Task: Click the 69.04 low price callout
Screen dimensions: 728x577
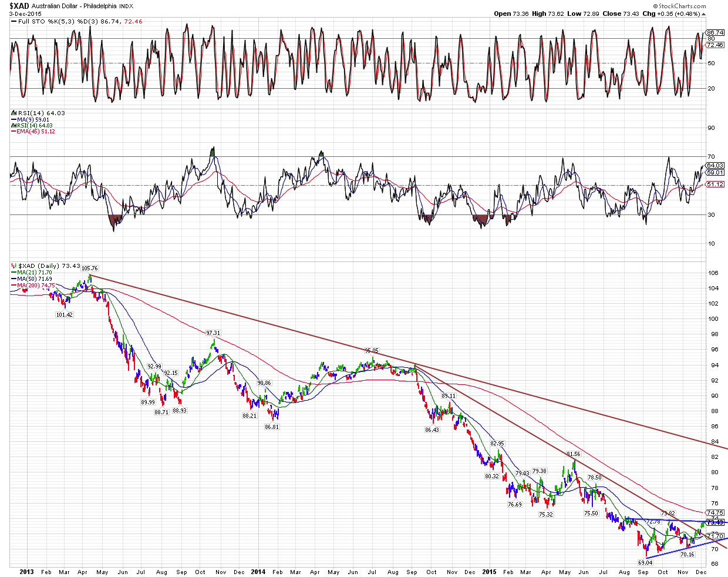Action: tap(645, 562)
